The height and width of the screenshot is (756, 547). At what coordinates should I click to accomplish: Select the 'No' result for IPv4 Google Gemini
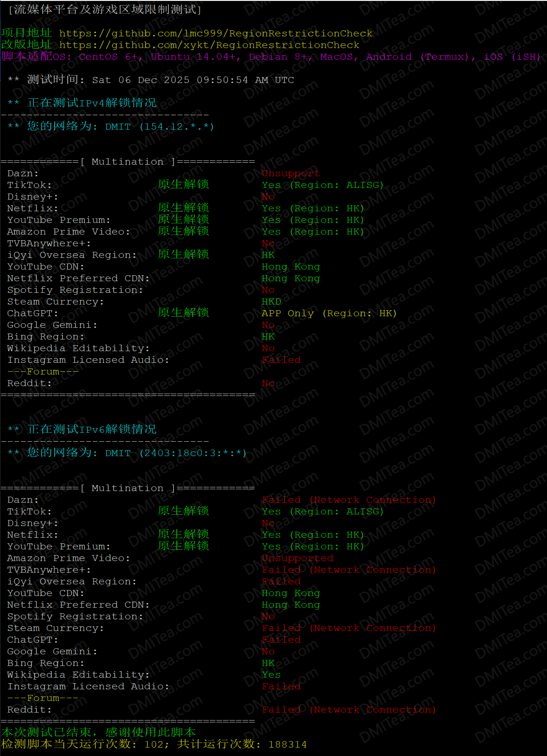pyautogui.click(x=268, y=325)
